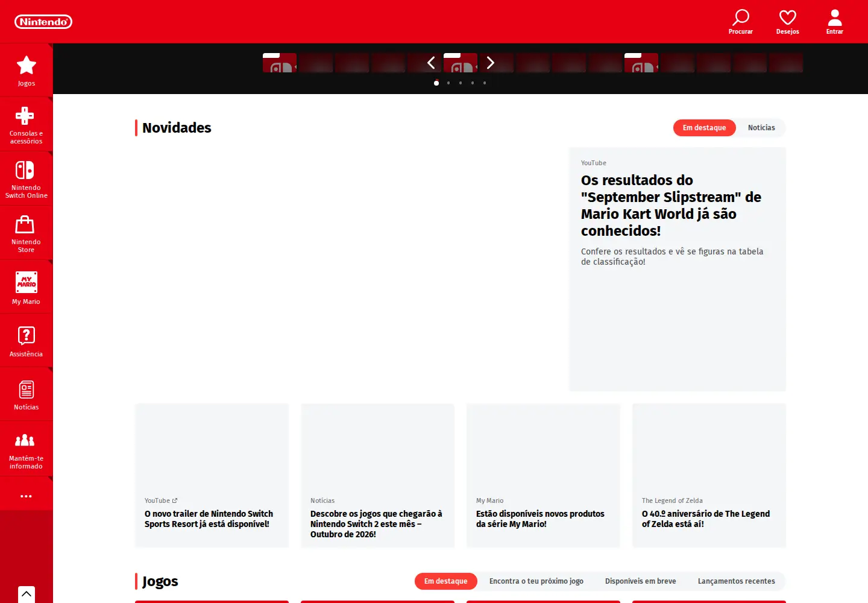This screenshot has width=868, height=603.
Task: Select Em destaque tab under Jogos
Action: pyautogui.click(x=446, y=581)
